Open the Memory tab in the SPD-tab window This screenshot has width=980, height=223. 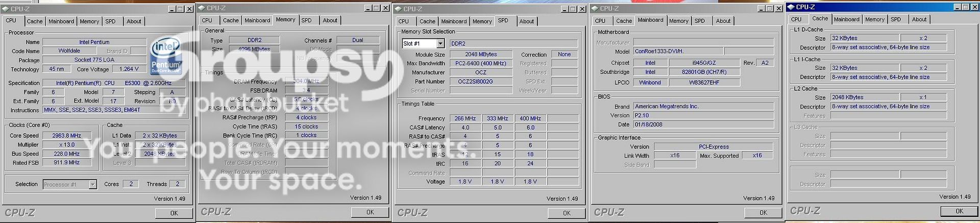click(x=482, y=21)
